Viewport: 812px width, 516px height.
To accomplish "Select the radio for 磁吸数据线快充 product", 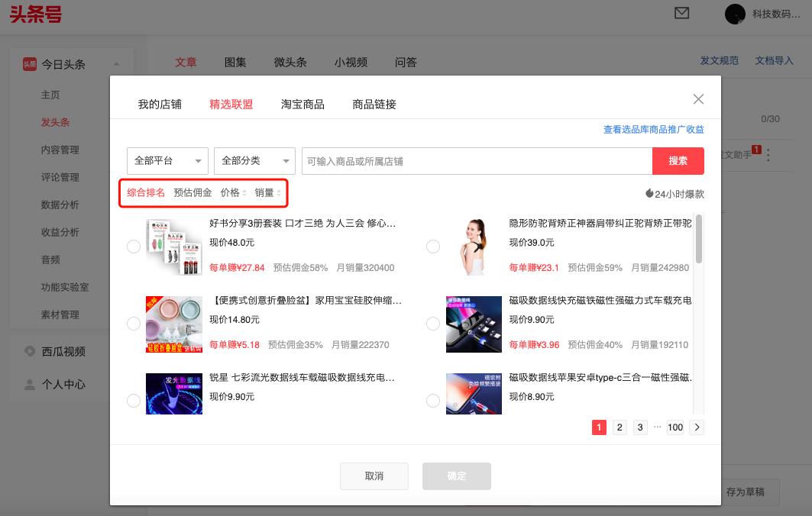I will [433, 324].
